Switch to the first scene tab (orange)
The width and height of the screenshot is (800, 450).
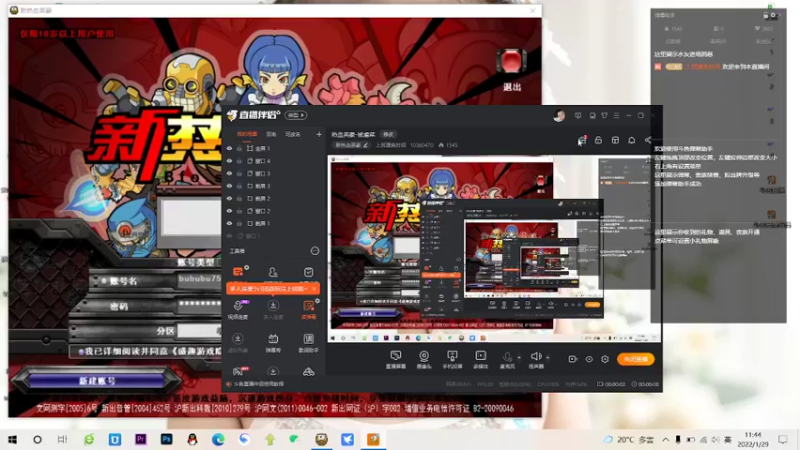click(x=247, y=134)
